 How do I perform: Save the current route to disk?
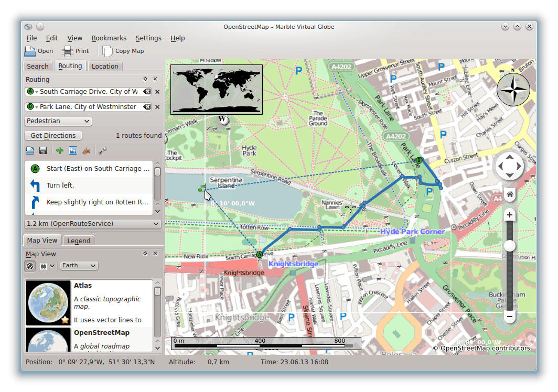(x=43, y=150)
